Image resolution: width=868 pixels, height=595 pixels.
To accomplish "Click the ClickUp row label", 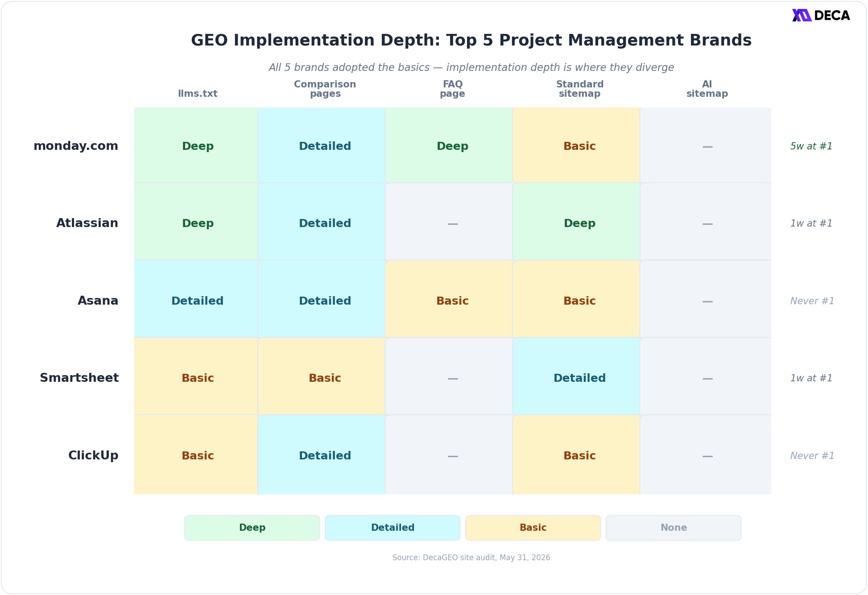I will [93, 455].
